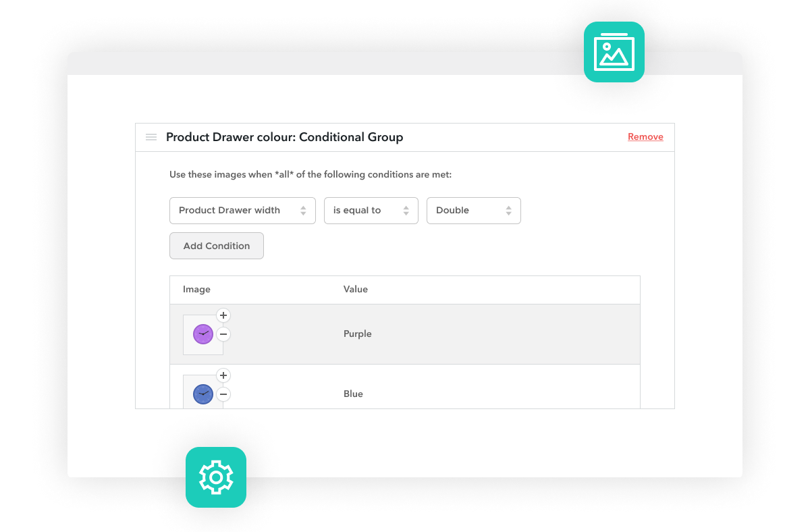This screenshot has width=810, height=532.
Task: Click the Conditional Group title text
Action: 285,137
